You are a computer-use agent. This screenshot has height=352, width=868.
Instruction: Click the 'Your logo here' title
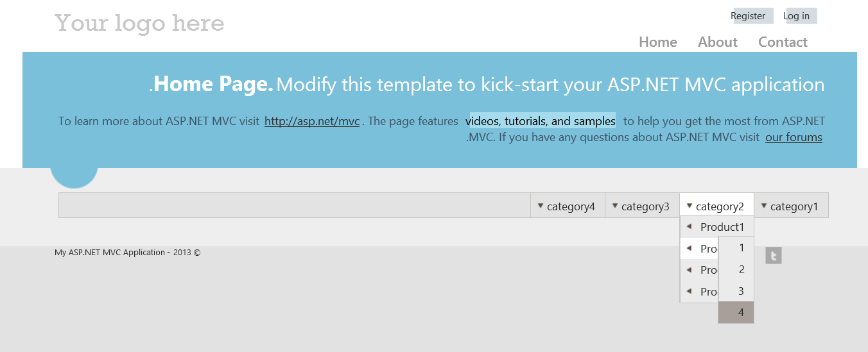(139, 24)
